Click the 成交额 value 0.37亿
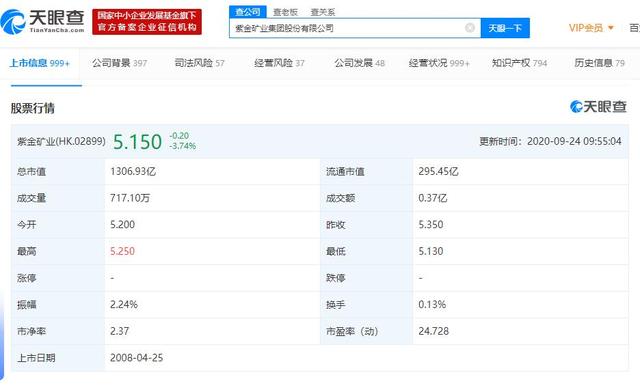The width and height of the screenshot is (640, 390). (x=433, y=198)
